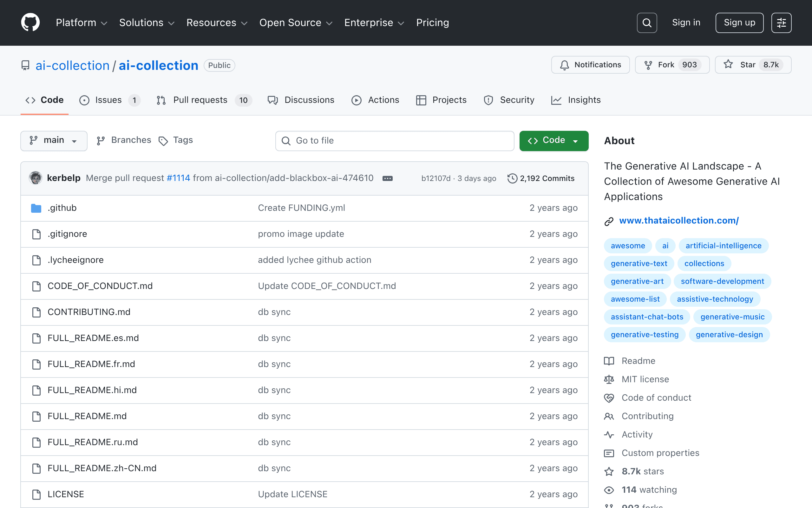Click the awesome-list topic tag
Screen dimensions: 812x508
[635, 299]
